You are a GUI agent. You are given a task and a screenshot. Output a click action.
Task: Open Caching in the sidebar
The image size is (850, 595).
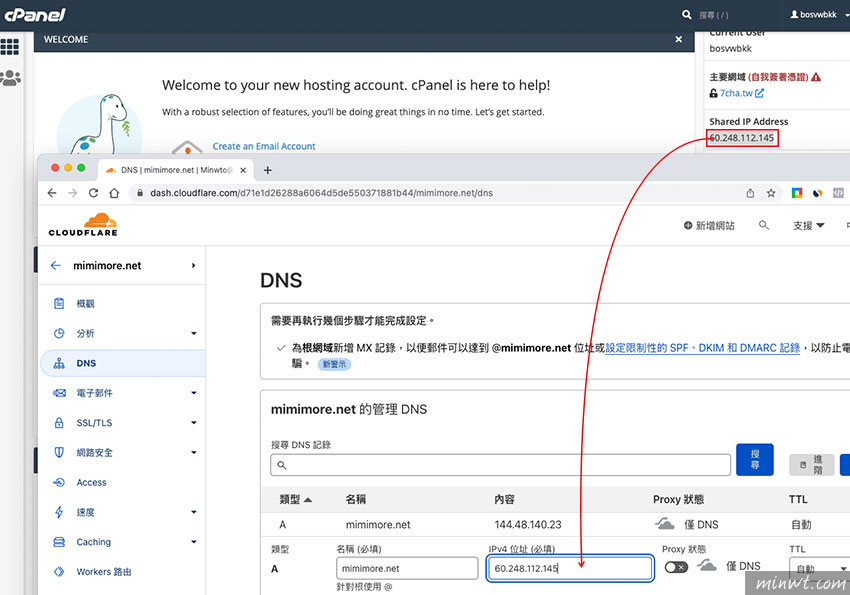pyautogui.click(x=93, y=542)
